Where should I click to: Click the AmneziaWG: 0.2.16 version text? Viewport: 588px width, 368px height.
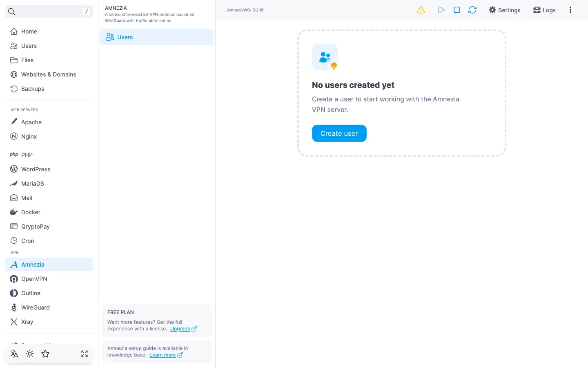pyautogui.click(x=245, y=10)
